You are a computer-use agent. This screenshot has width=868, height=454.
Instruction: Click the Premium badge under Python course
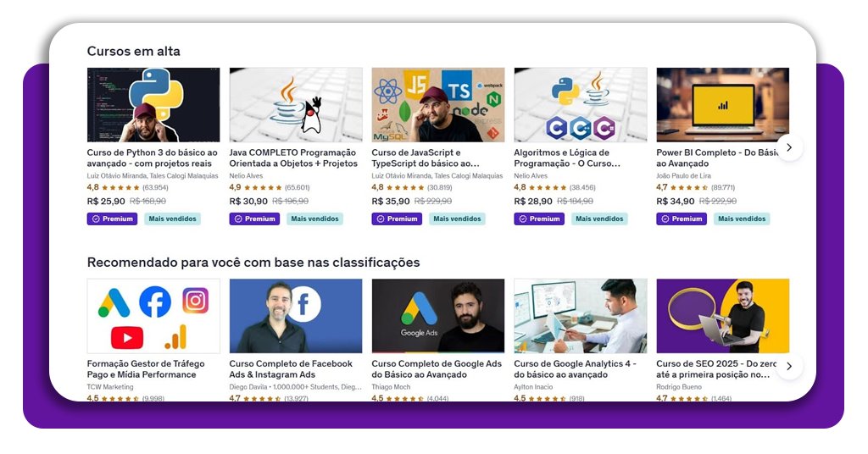[x=113, y=219]
